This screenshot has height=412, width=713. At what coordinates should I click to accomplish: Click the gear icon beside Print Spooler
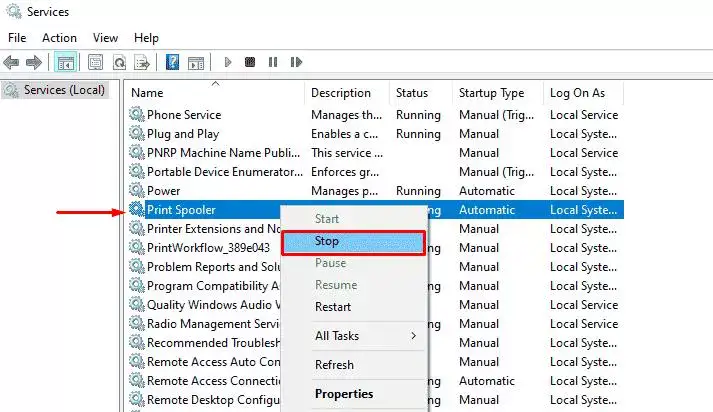click(136, 209)
